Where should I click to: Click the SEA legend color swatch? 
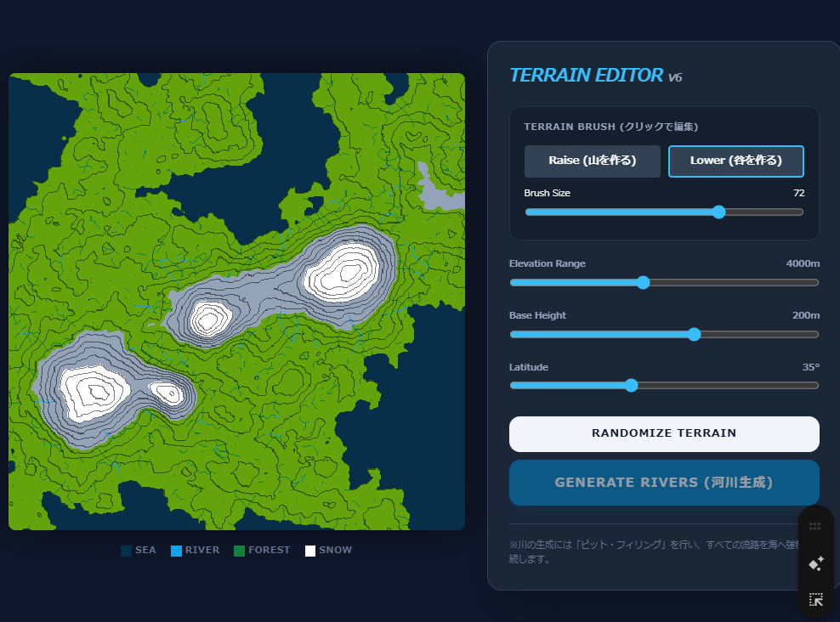point(127,551)
